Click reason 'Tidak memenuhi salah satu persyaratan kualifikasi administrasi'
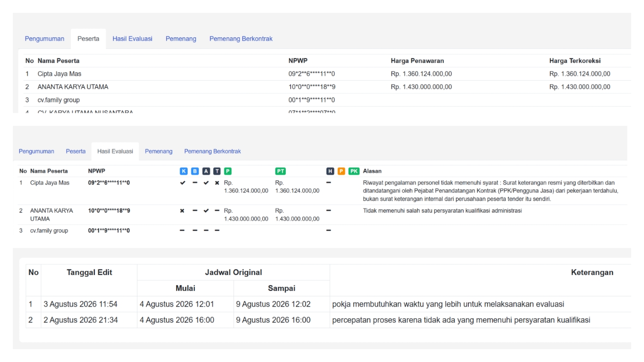The image size is (644, 362). (443, 211)
